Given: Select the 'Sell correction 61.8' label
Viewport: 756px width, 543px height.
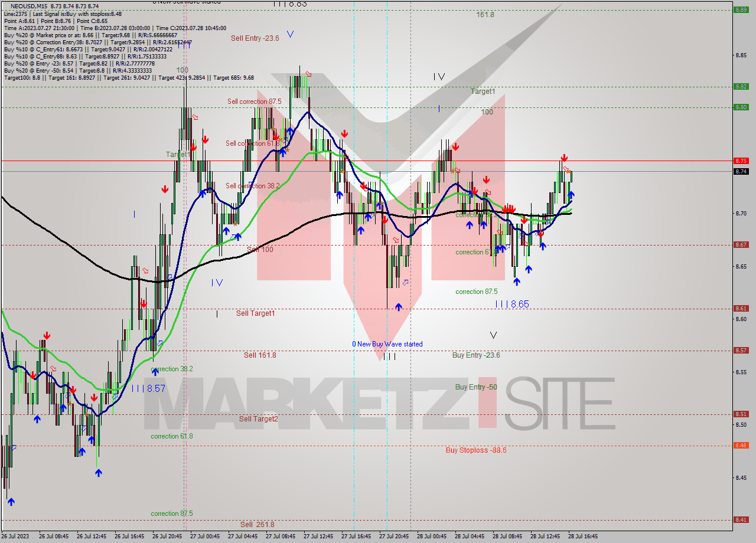Looking at the screenshot, I should (252, 143).
